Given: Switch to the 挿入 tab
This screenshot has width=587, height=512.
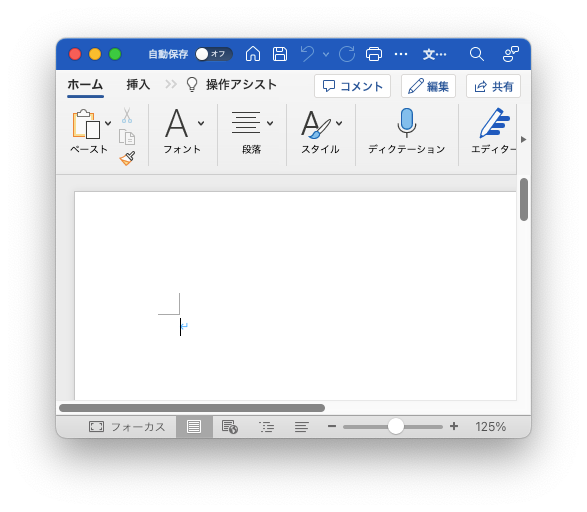Looking at the screenshot, I should [138, 85].
